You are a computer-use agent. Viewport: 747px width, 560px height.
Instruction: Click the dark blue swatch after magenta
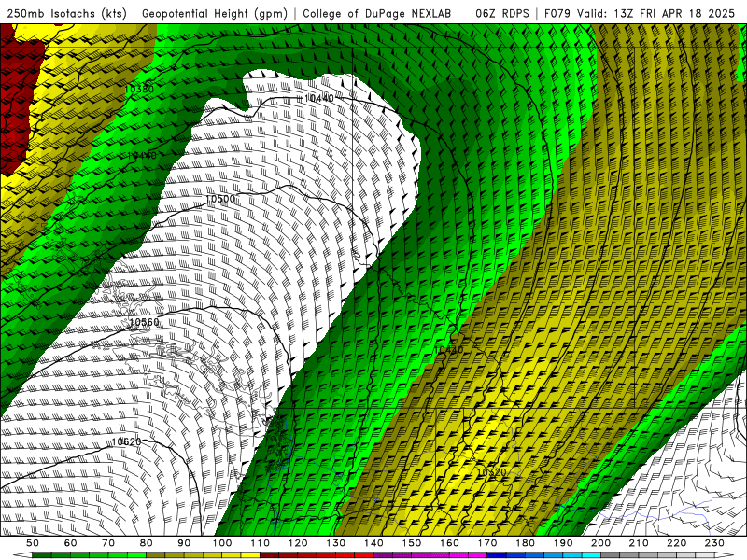(497, 555)
